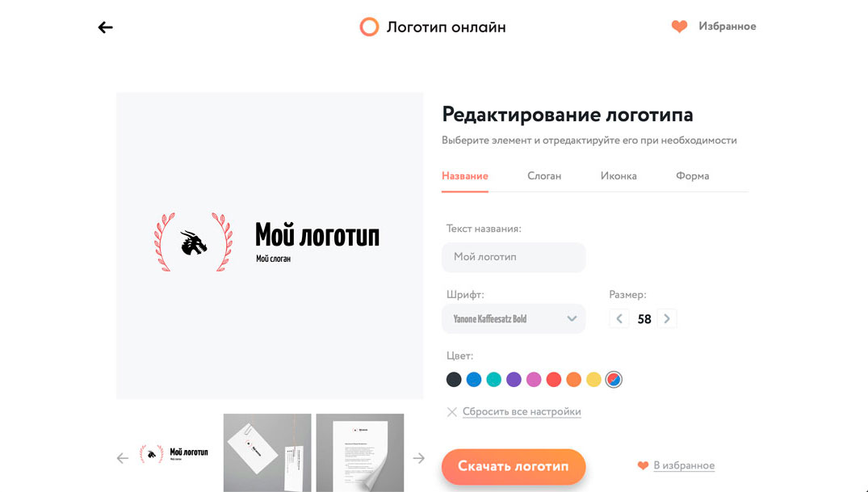
Task: Click the Текст названия input field
Action: click(514, 257)
